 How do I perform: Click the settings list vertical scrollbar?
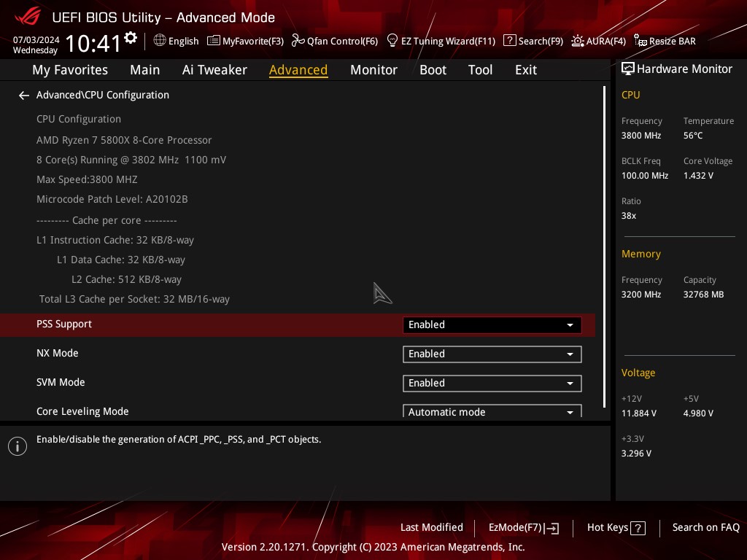coord(605,246)
